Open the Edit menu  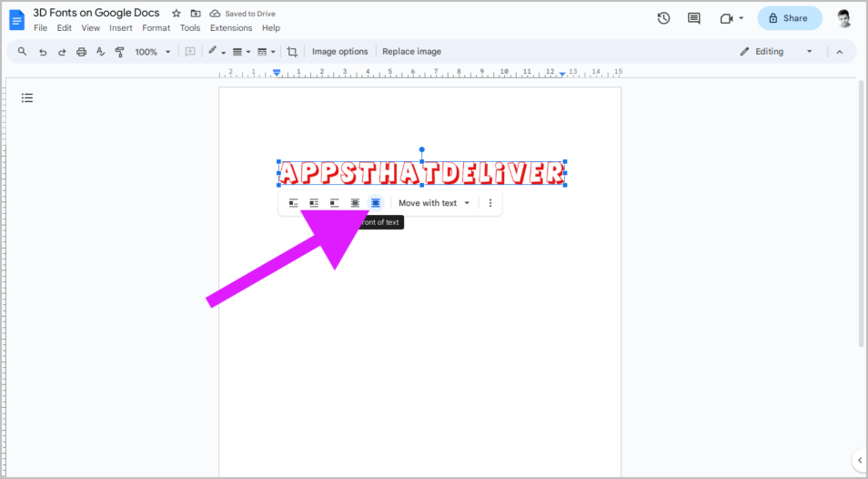(x=65, y=27)
